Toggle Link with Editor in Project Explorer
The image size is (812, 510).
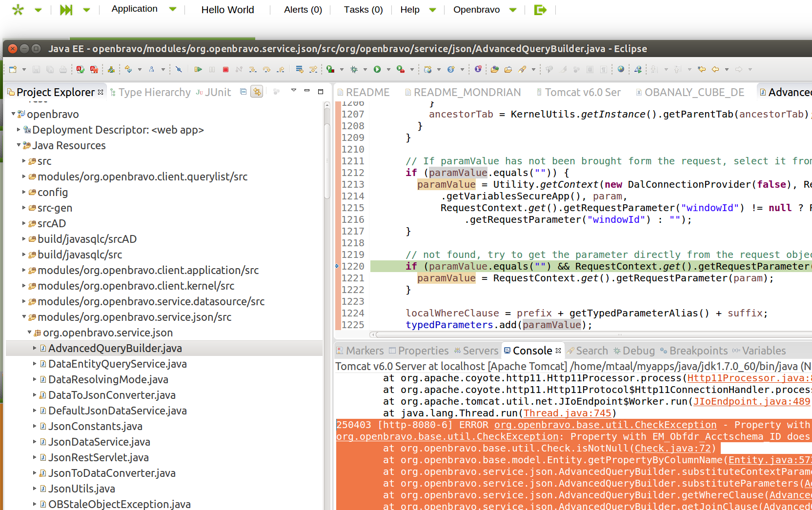257,92
